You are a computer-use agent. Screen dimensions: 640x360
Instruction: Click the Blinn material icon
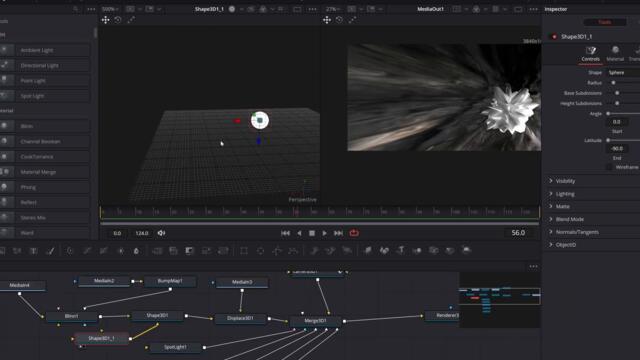pos(5,126)
